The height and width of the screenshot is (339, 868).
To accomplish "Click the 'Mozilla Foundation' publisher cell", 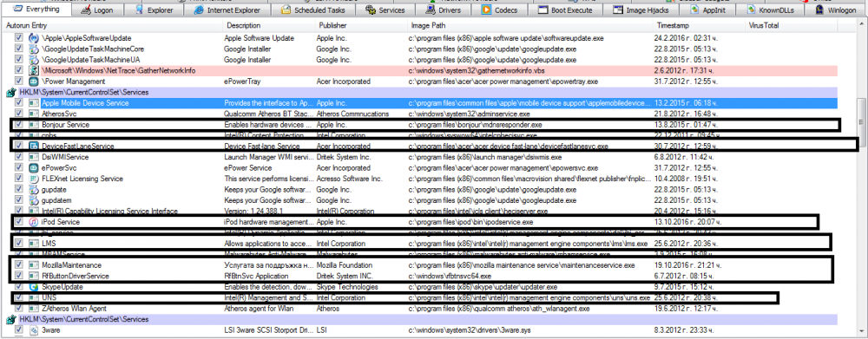I will pos(345,265).
